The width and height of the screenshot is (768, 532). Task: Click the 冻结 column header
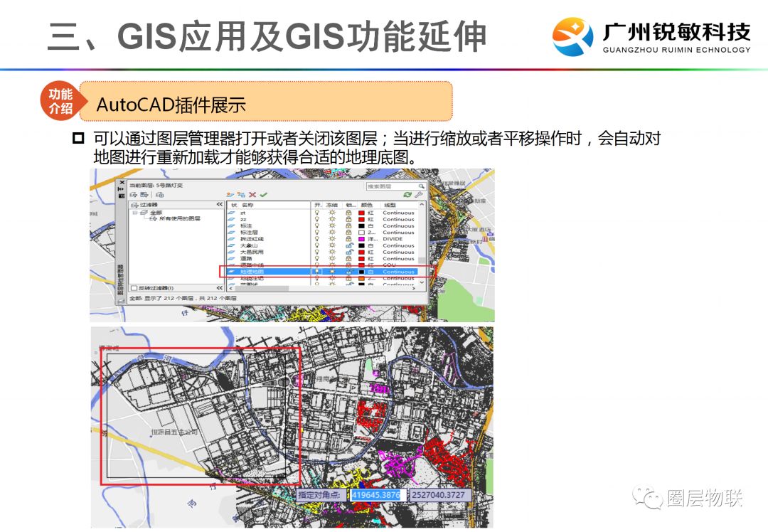point(332,205)
